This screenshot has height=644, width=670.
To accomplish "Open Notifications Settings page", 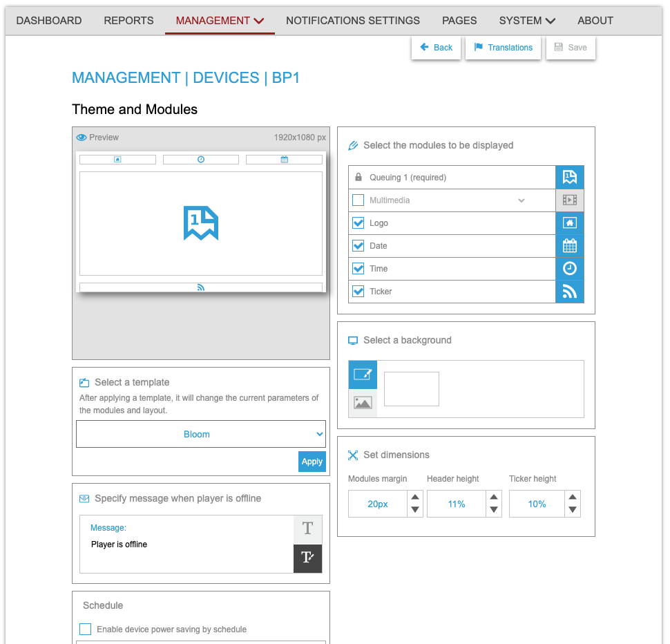I will 352,21.
